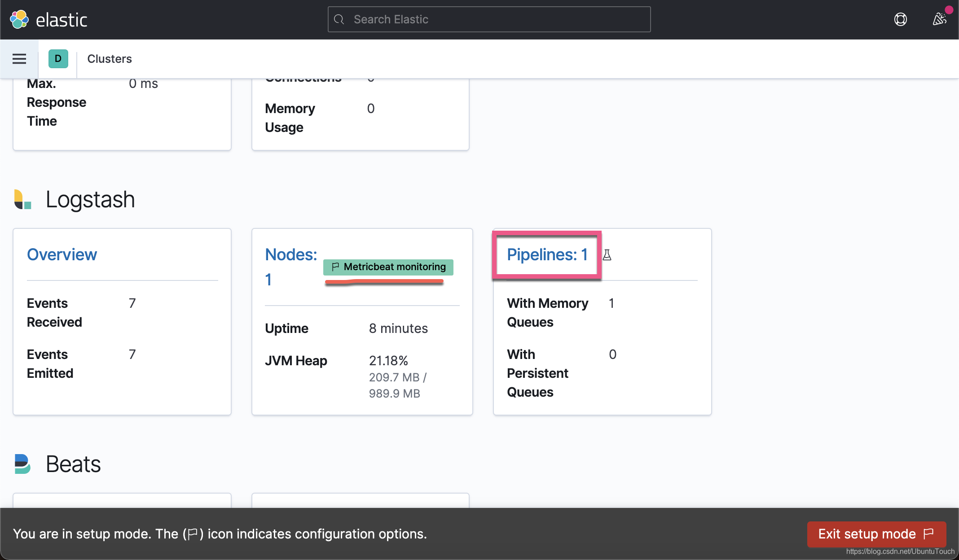Select the setup mode banner message
Viewport: 959px width, 560px height.
[220, 534]
